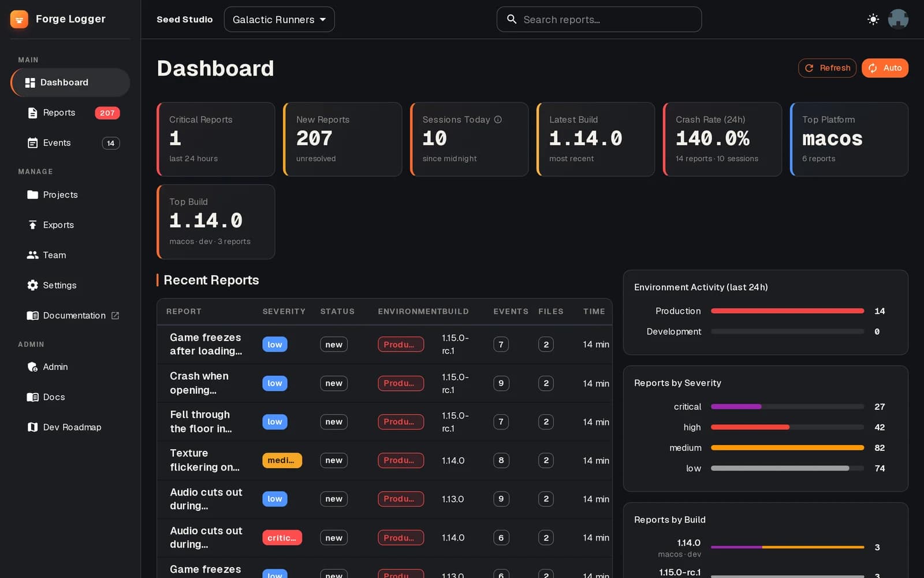Open Projects in the sidebar
Screen dimensions: 924x578
click(x=70, y=195)
